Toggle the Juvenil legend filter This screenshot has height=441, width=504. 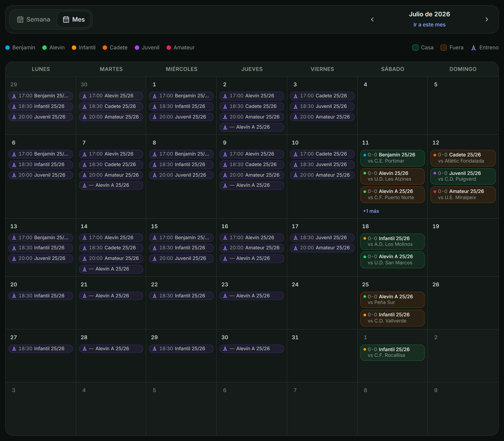(x=147, y=48)
